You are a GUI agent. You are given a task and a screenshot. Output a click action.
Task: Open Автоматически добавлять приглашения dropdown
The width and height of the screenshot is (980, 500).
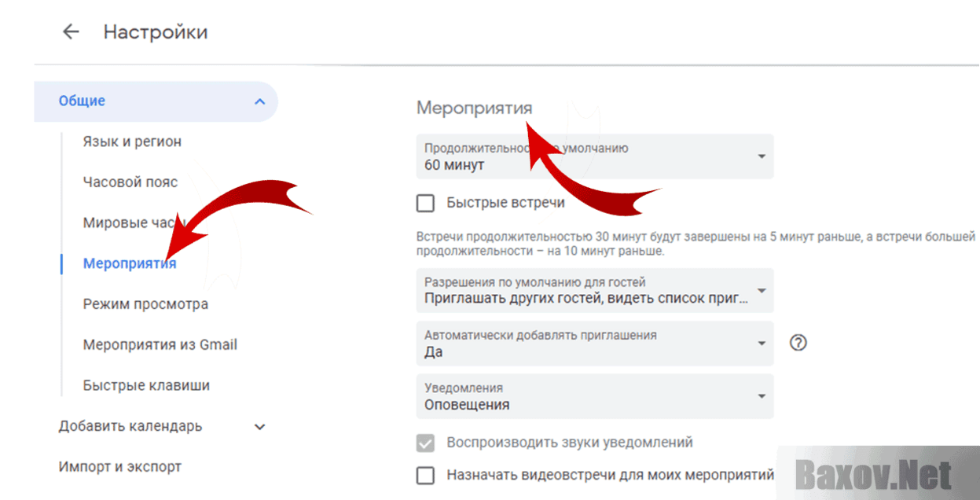(594, 344)
